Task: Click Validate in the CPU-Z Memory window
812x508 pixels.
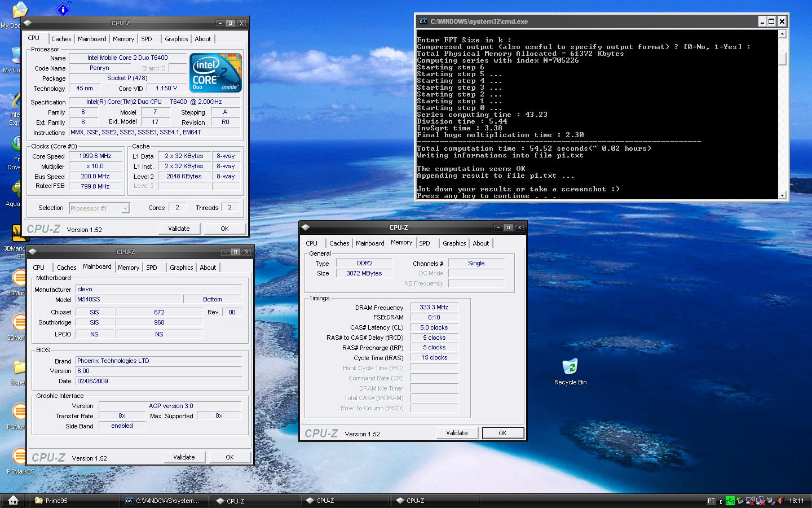Action: coord(457,433)
